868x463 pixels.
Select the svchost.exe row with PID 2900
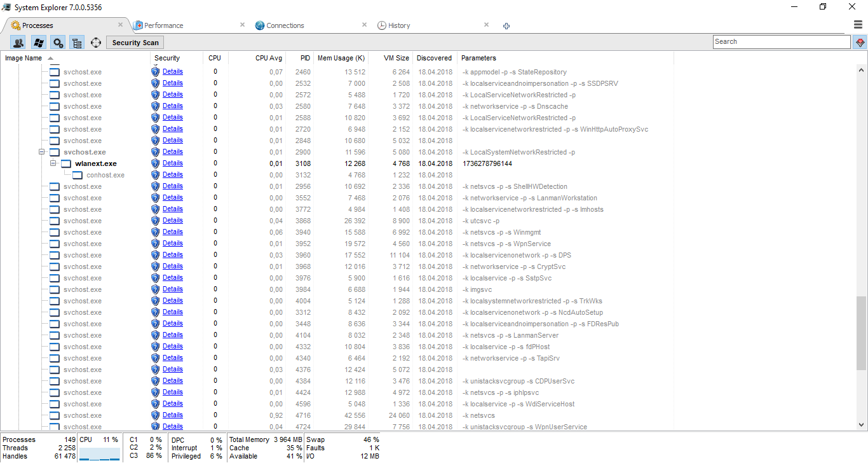[337, 152]
